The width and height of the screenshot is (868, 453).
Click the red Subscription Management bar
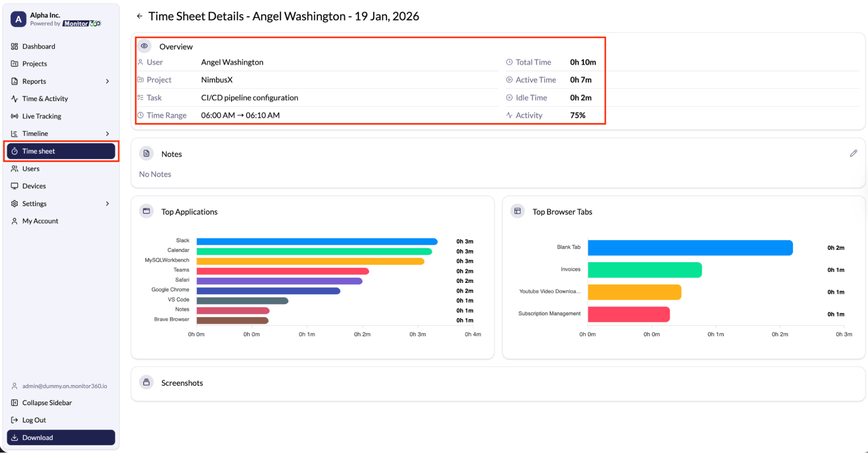[x=629, y=314]
